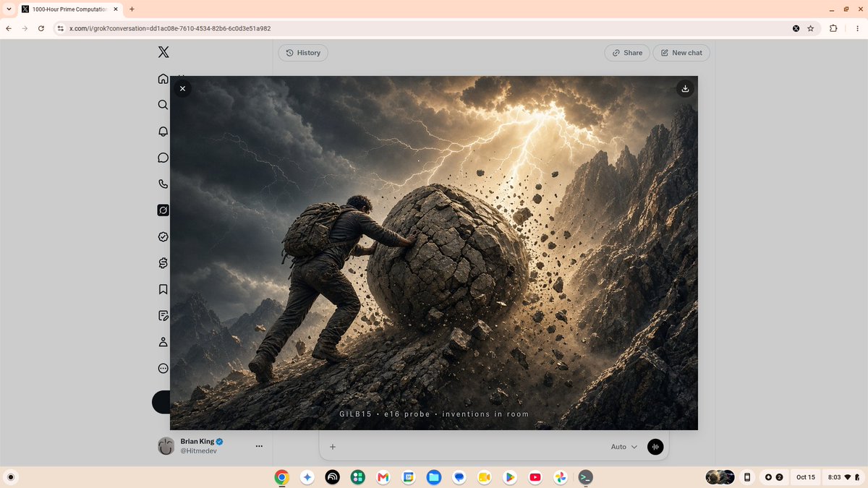Close the image viewer with the X

(x=182, y=88)
